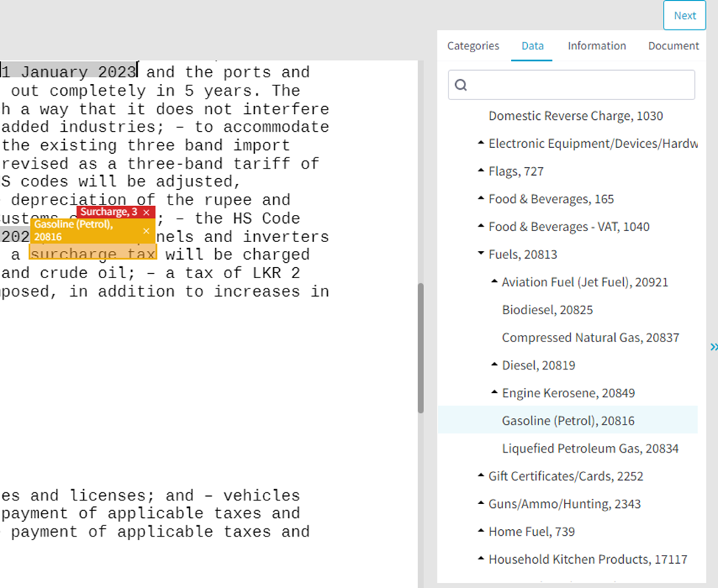The height and width of the screenshot is (588, 718).
Task: Expand Engine Kerosene, 20849
Action: pos(493,392)
